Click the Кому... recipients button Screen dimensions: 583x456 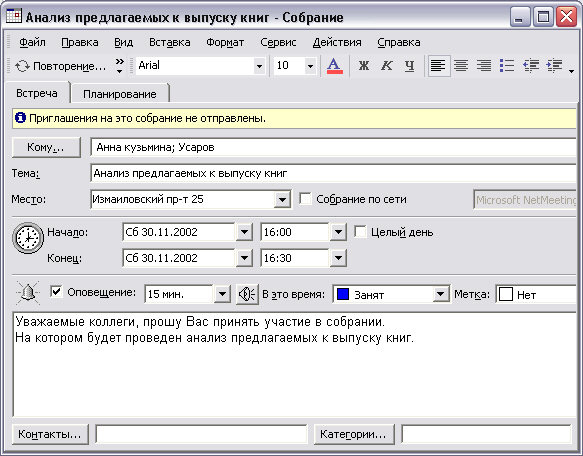tap(46, 147)
